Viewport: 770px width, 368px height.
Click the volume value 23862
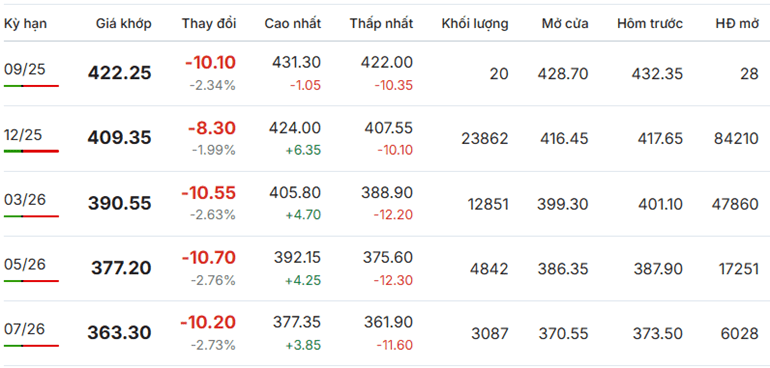click(x=485, y=139)
